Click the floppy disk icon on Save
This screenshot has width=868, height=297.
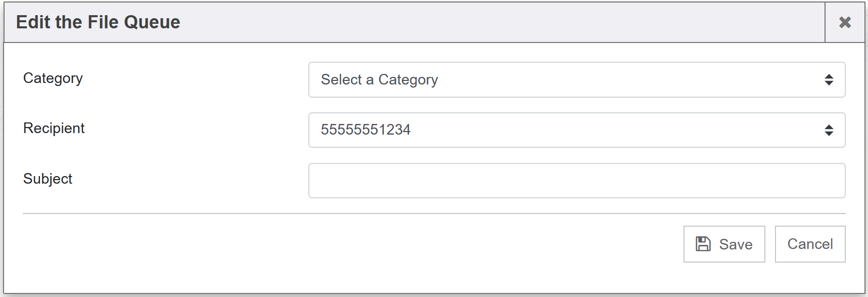703,244
